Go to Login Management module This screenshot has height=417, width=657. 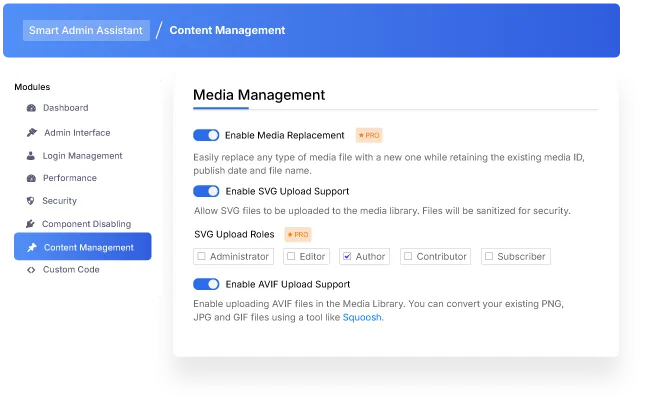pos(82,156)
